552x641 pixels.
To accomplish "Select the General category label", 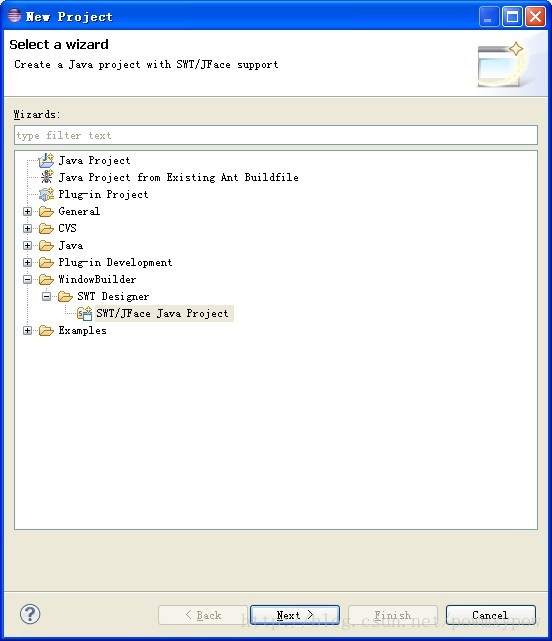I will [x=79, y=211].
